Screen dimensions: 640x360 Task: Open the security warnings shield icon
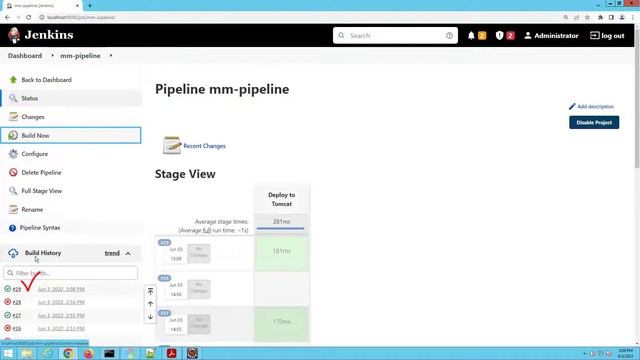pyautogui.click(x=499, y=36)
